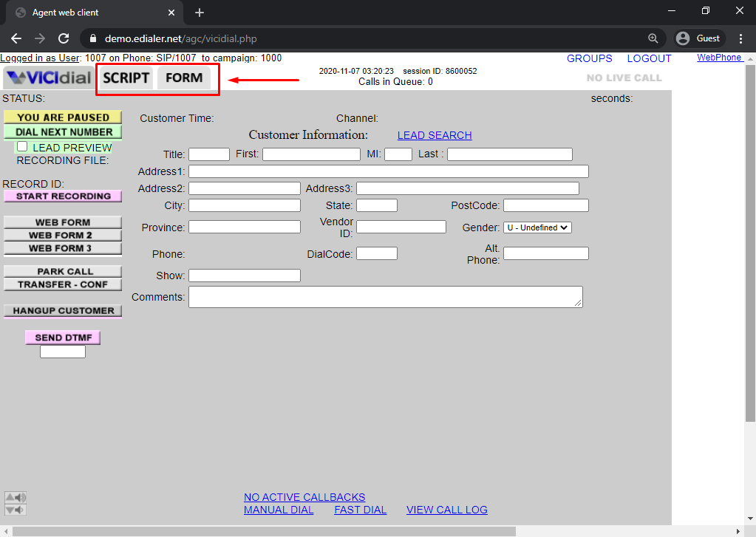This screenshot has height=537, width=756.
Task: Focus the Vendor ID input field
Action: point(401,227)
